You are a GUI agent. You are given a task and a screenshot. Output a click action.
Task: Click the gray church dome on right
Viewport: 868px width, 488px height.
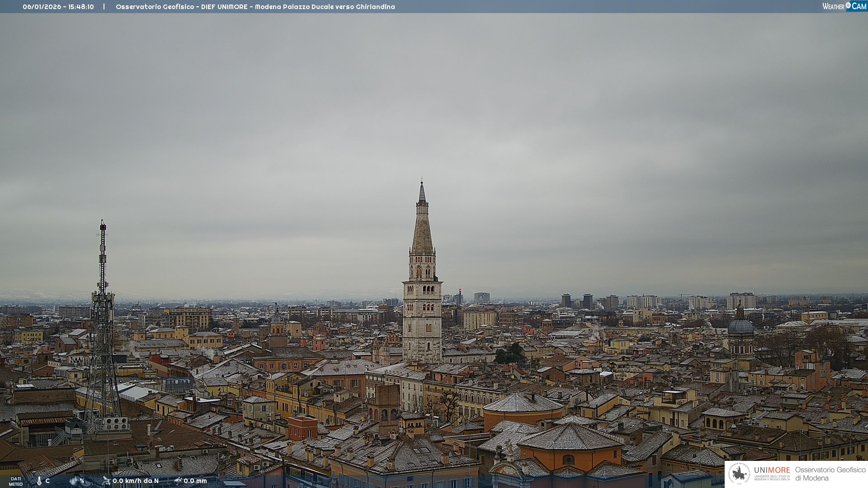tap(741, 326)
